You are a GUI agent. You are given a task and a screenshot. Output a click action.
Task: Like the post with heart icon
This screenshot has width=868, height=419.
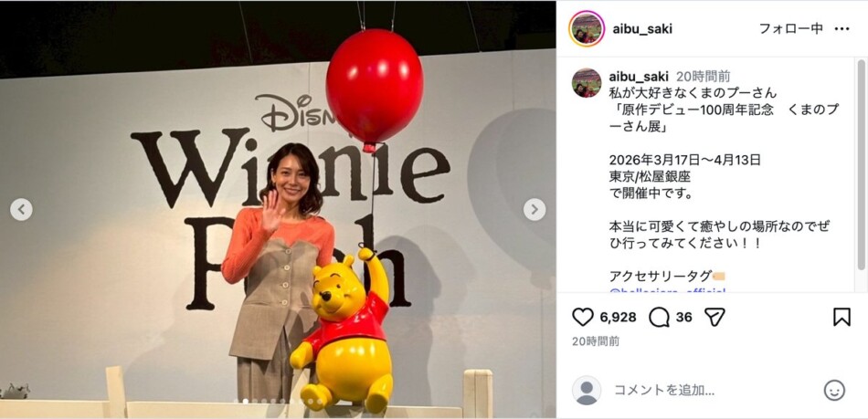click(582, 317)
